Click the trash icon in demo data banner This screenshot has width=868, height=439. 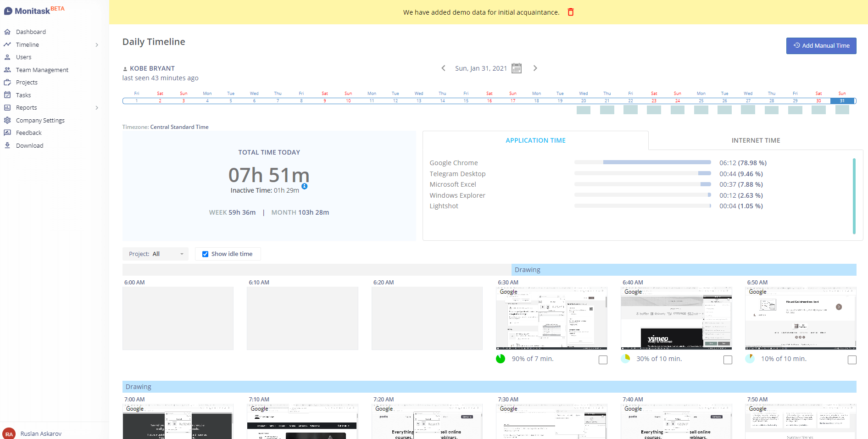pyautogui.click(x=571, y=12)
